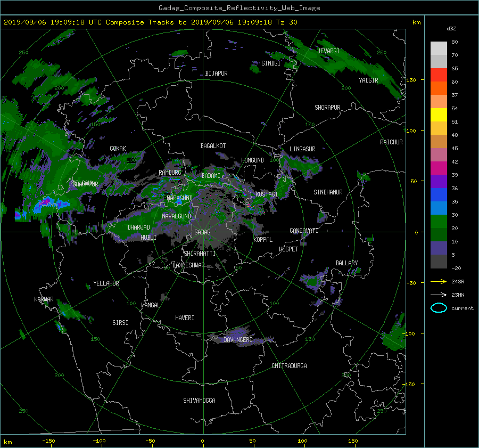Image resolution: width=479 pixels, height=448 pixels.
Task: Select the SIRSI label
Action: click(120, 323)
